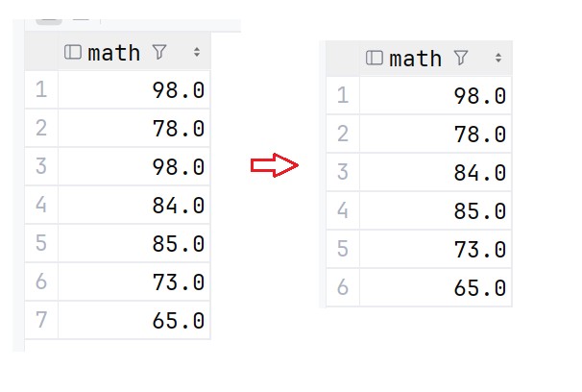Click the column icon in the right table header
This screenshot has width=582, height=392.
pos(376,59)
